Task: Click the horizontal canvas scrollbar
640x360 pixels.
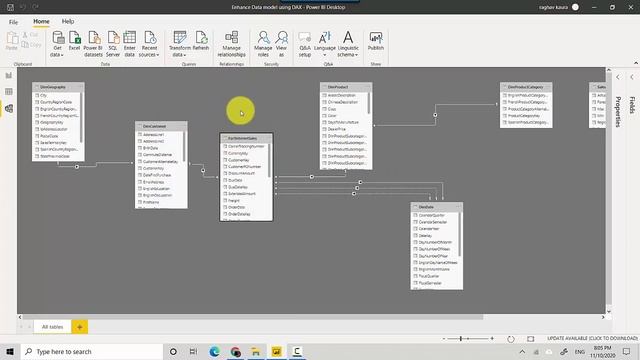Action: [x=253, y=317]
